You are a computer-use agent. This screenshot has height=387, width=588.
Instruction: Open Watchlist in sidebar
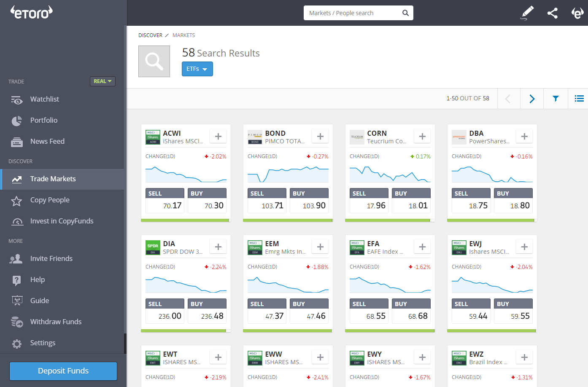[62, 99]
